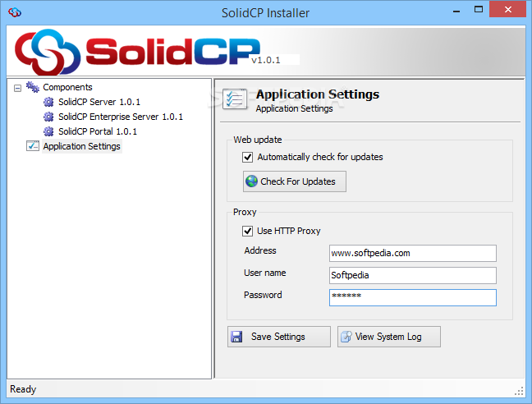Click the Password label text
This screenshot has width=532, height=404.
click(x=263, y=295)
